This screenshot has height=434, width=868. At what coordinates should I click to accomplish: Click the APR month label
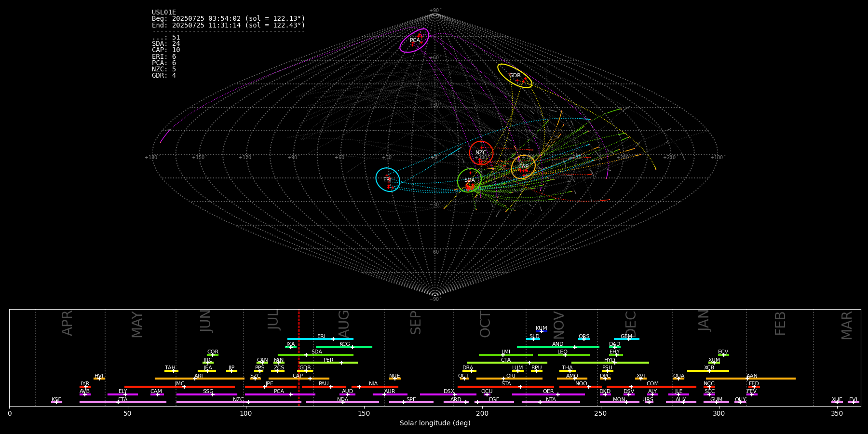(67, 323)
